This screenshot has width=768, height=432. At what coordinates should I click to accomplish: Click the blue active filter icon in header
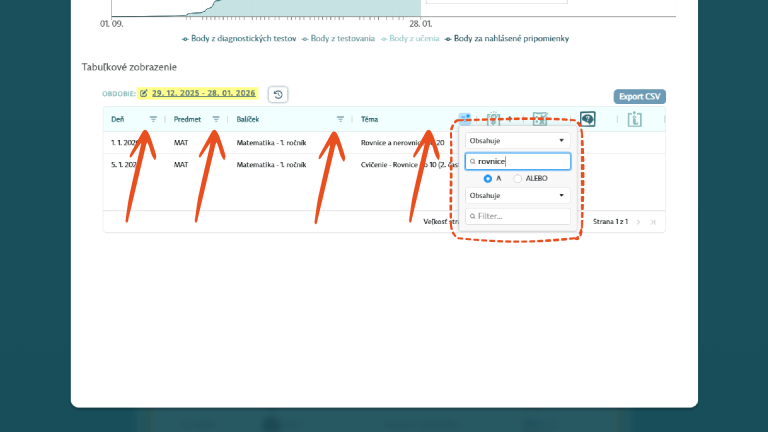click(465, 119)
